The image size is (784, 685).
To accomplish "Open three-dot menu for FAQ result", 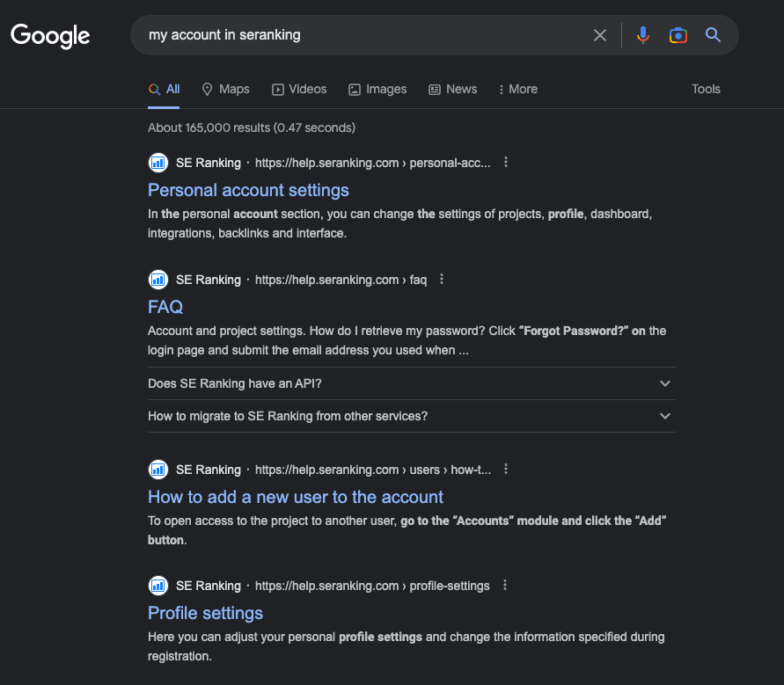I will [442, 279].
